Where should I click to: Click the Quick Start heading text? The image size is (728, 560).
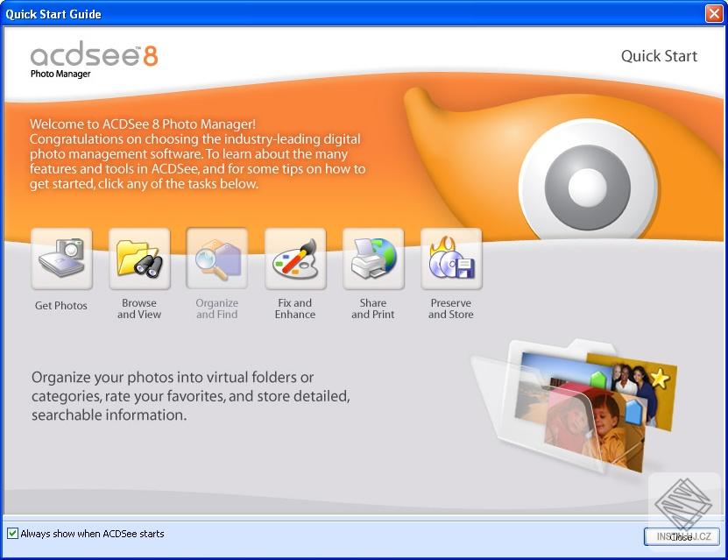tap(659, 56)
